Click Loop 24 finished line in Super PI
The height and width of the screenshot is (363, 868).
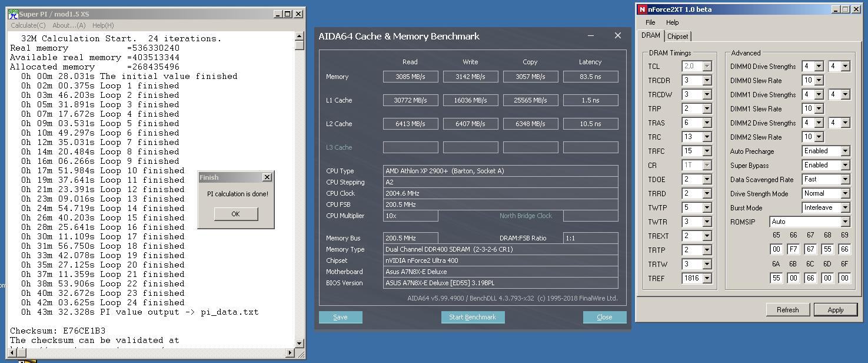(103, 302)
